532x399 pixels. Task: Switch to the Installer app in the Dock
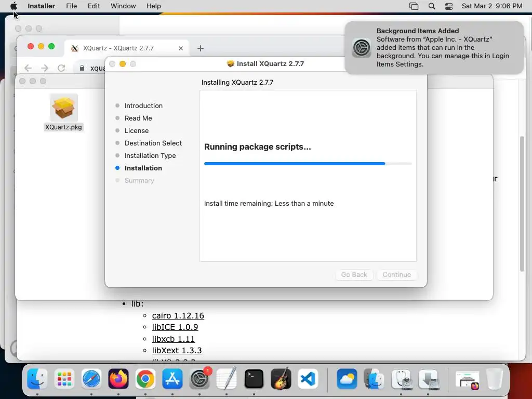(x=428, y=379)
